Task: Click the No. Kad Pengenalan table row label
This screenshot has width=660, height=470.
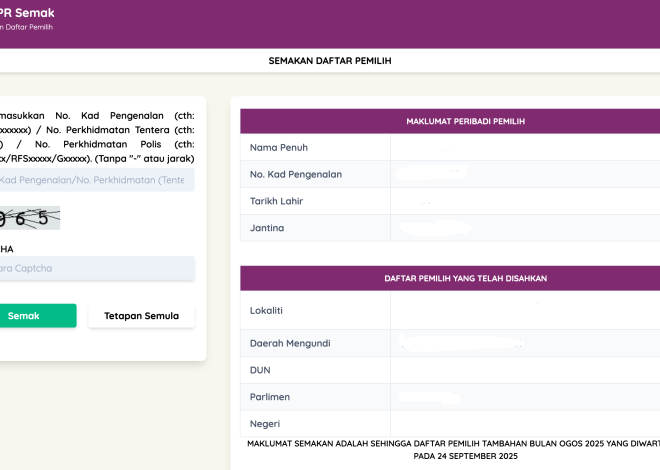Action: [x=296, y=174]
